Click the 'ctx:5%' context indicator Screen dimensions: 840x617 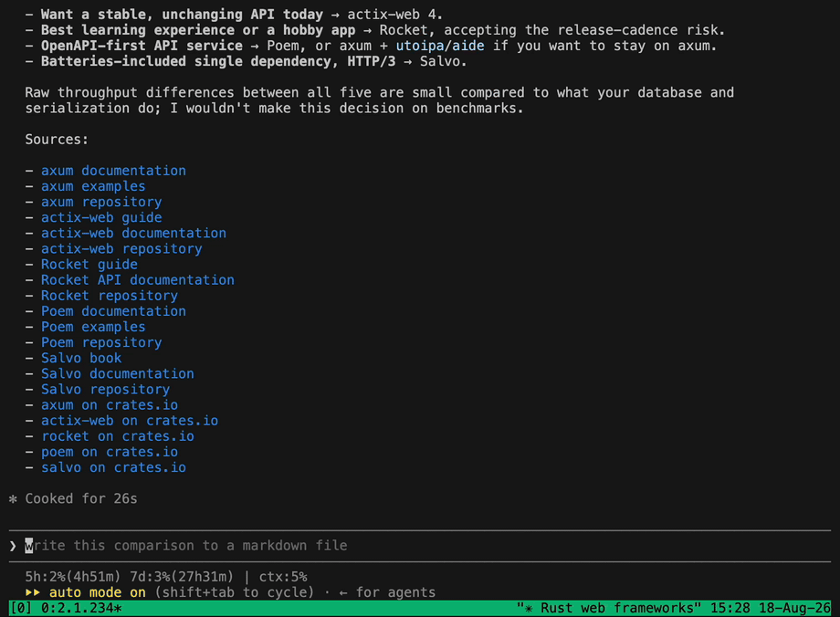click(283, 578)
